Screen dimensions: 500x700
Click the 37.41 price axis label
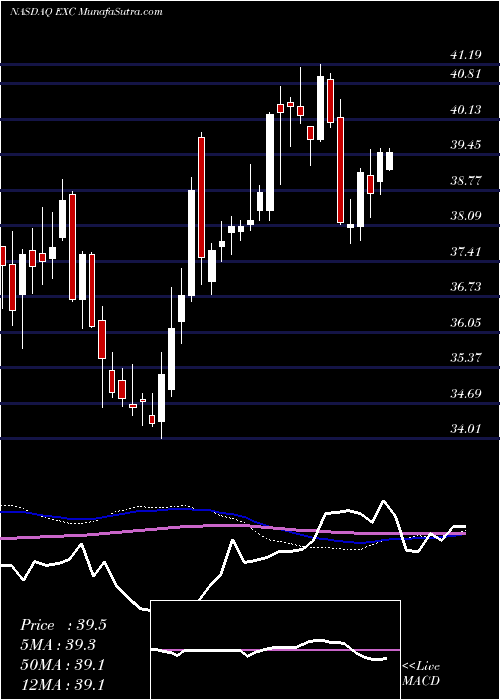point(466,251)
